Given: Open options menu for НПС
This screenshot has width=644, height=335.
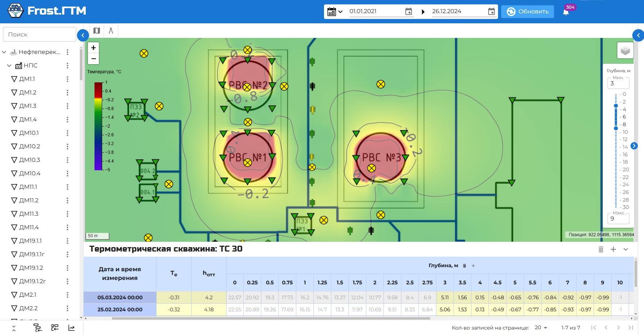Looking at the screenshot, I should [x=68, y=66].
